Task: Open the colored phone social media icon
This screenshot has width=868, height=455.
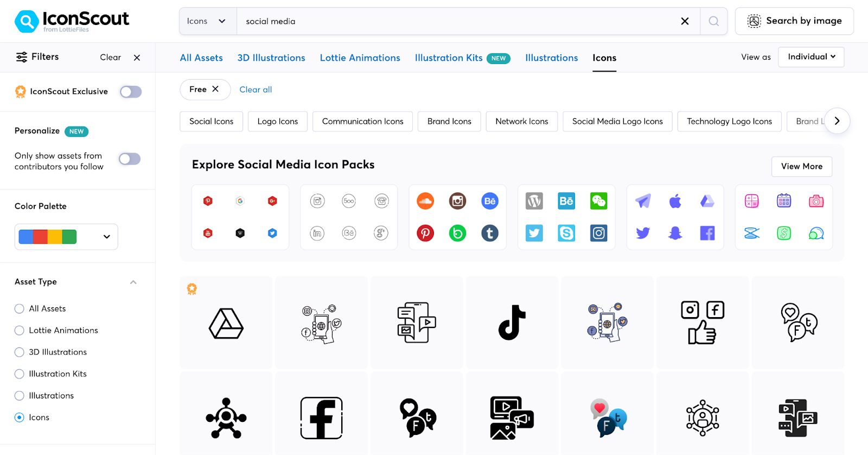Action: [x=608, y=323]
